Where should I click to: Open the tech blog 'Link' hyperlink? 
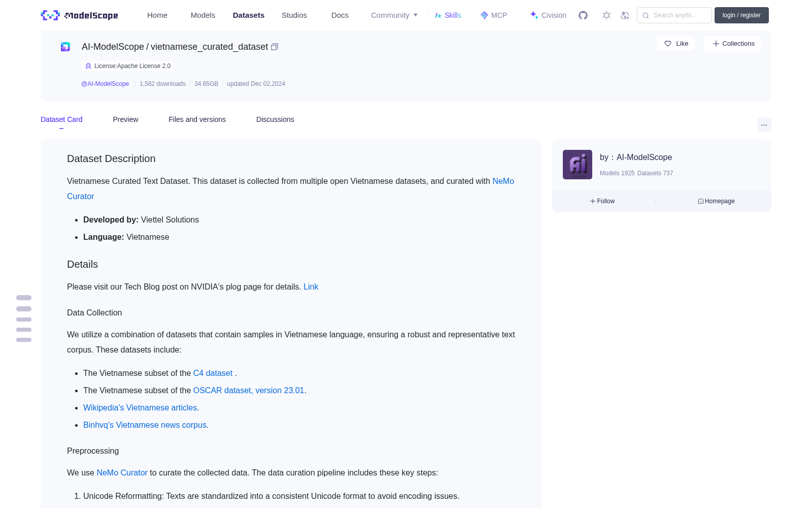coord(311,287)
